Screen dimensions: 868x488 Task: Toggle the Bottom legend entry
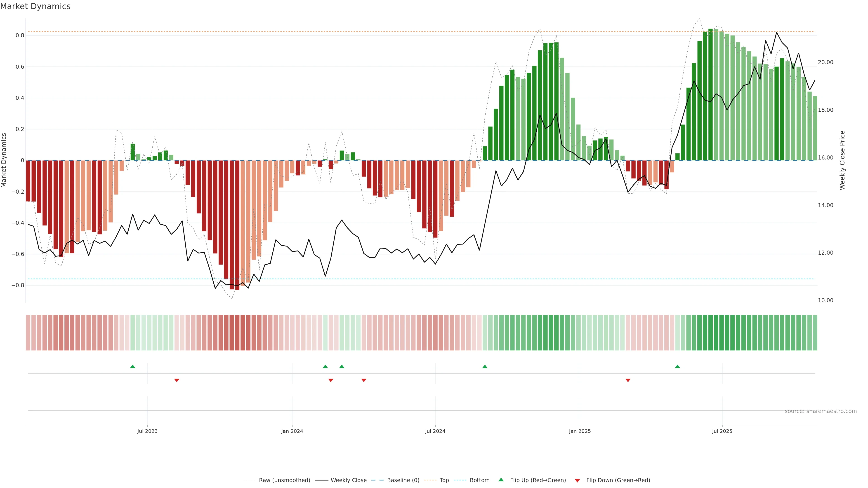pos(479,480)
